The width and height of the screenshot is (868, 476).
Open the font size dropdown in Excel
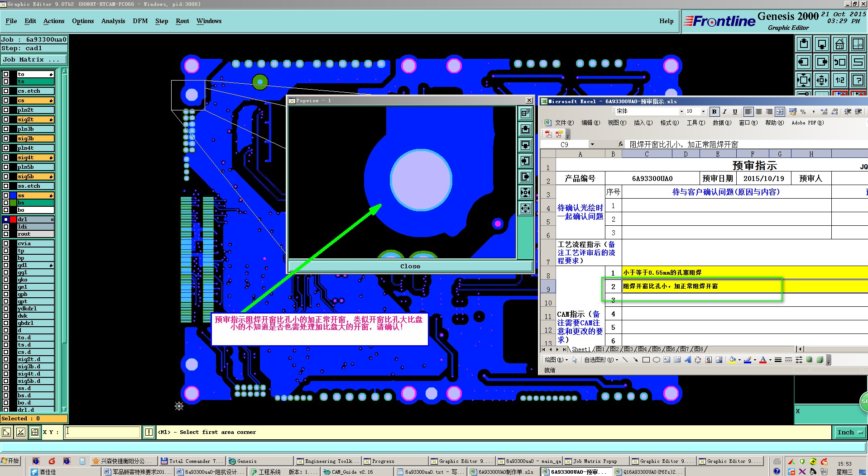click(703, 112)
